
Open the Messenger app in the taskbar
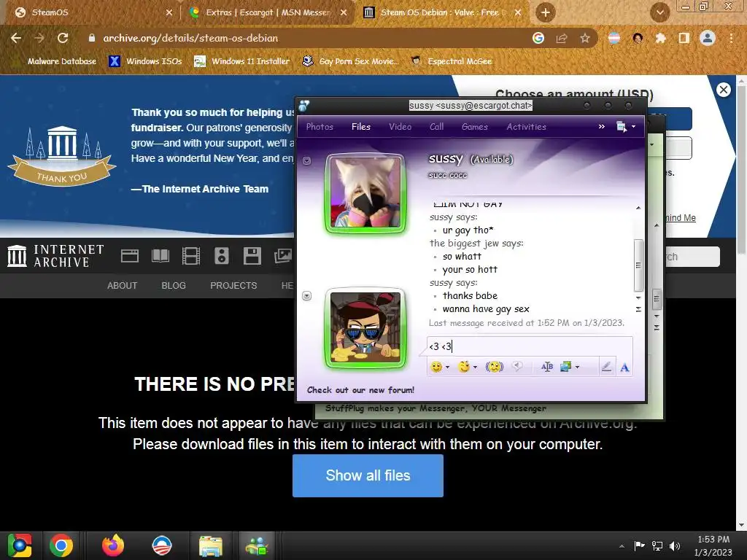257,545
